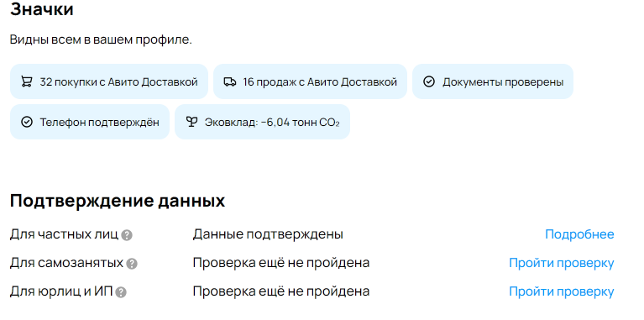Click the Для самозанятых row label

(x=66, y=263)
